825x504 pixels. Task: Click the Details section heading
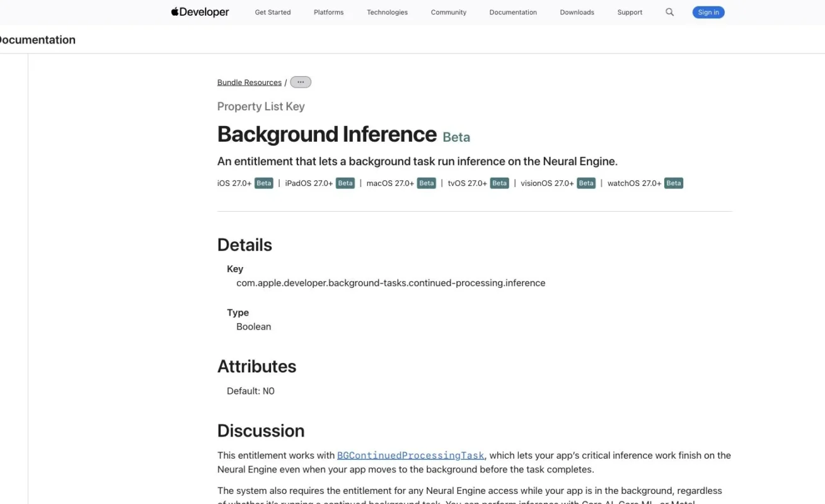[x=245, y=245]
